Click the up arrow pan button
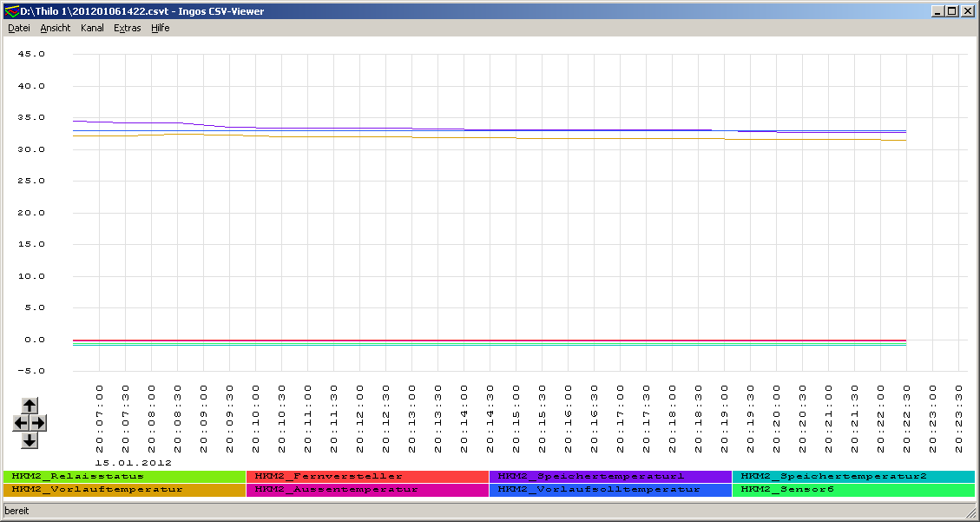Screen dimensions: 980x522 point(30,405)
